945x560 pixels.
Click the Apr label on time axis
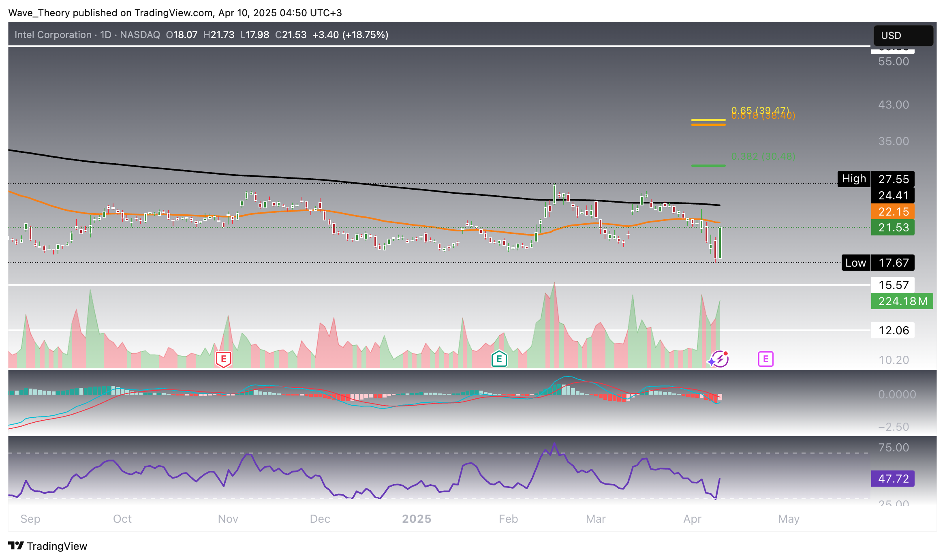click(692, 519)
